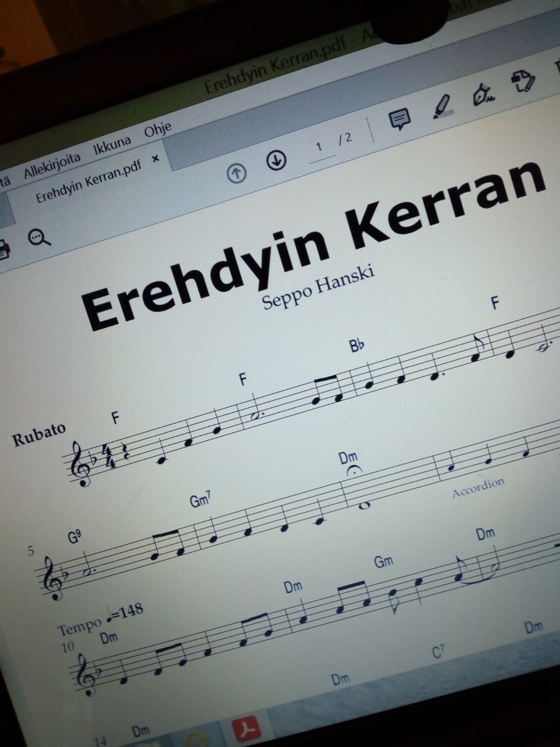
Task: Open the sign document pen tool
Action: 483,94
